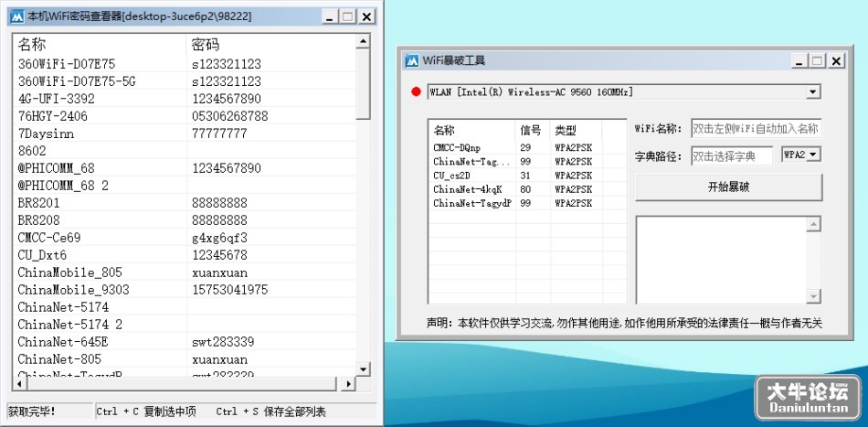Expand the WPA2 encryption type dropdown

(812, 155)
